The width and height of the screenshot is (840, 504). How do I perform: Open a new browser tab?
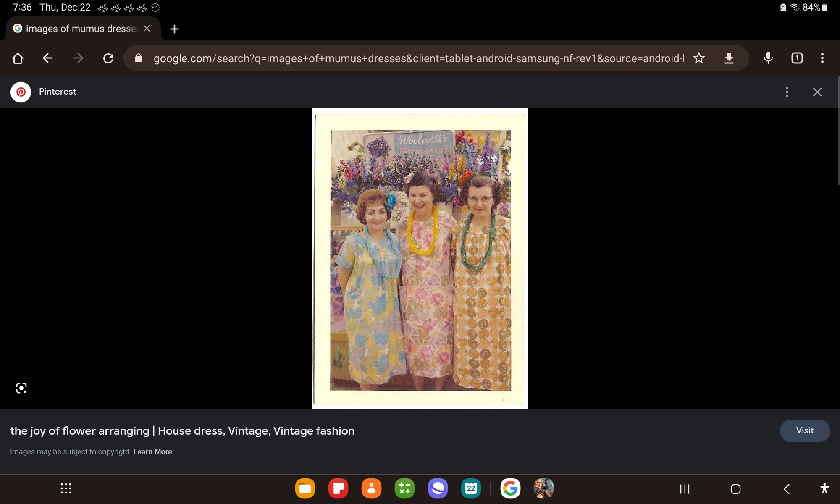pyautogui.click(x=174, y=29)
